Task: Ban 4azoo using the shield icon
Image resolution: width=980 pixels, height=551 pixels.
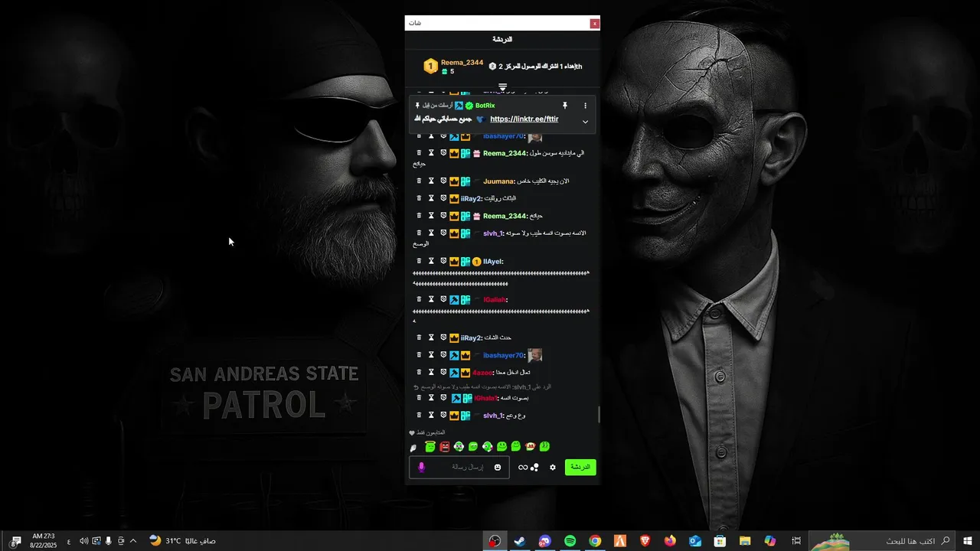Action: (443, 372)
